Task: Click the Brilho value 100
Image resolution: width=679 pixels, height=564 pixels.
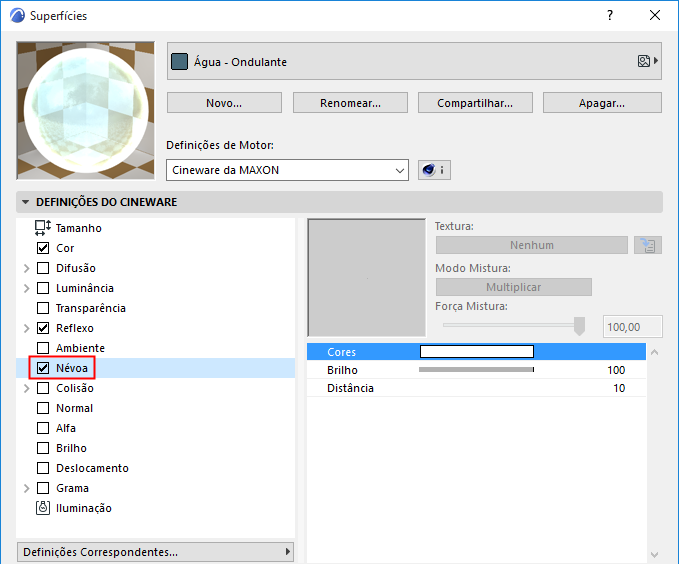Action: (x=616, y=370)
